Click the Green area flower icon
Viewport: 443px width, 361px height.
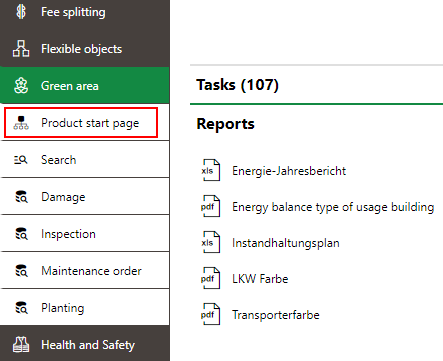point(21,86)
